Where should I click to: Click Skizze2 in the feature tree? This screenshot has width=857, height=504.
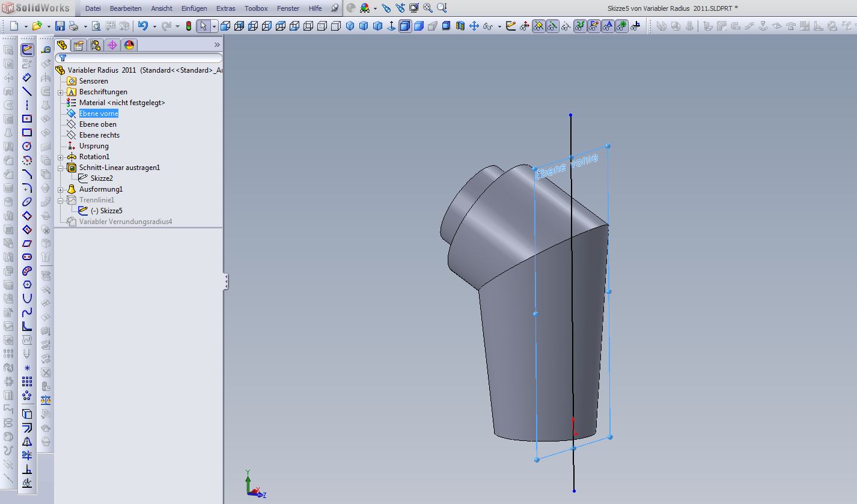point(102,178)
